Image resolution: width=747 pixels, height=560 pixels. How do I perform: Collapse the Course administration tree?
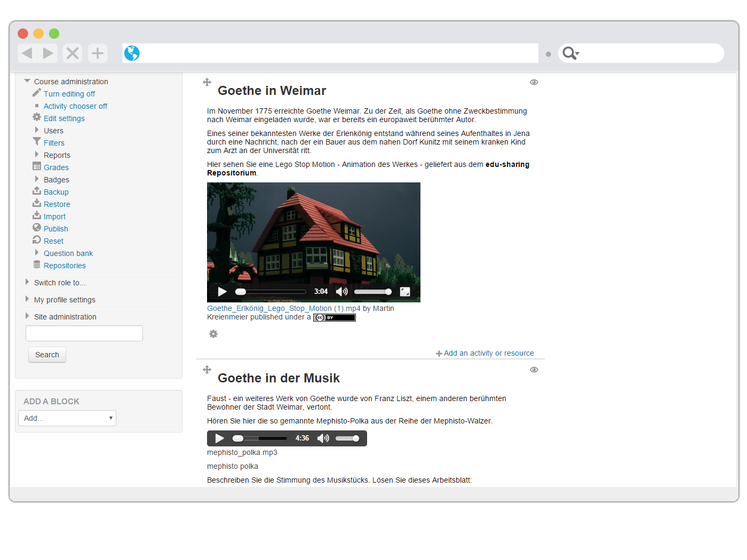27,81
